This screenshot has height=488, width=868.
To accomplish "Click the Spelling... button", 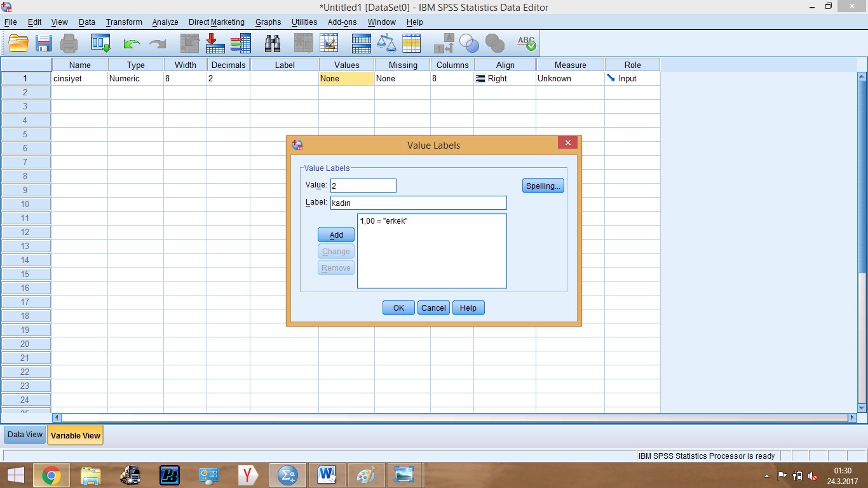I will click(543, 186).
